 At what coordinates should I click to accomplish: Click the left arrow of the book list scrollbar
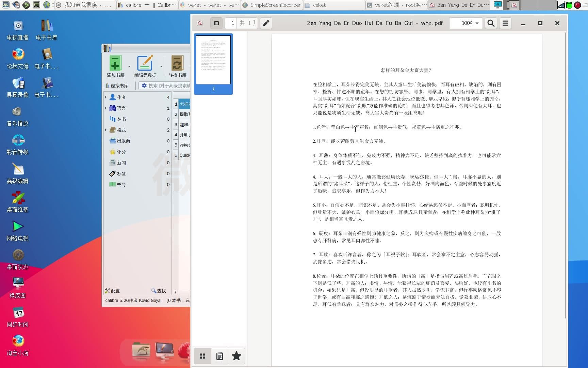pyautogui.click(x=175, y=292)
